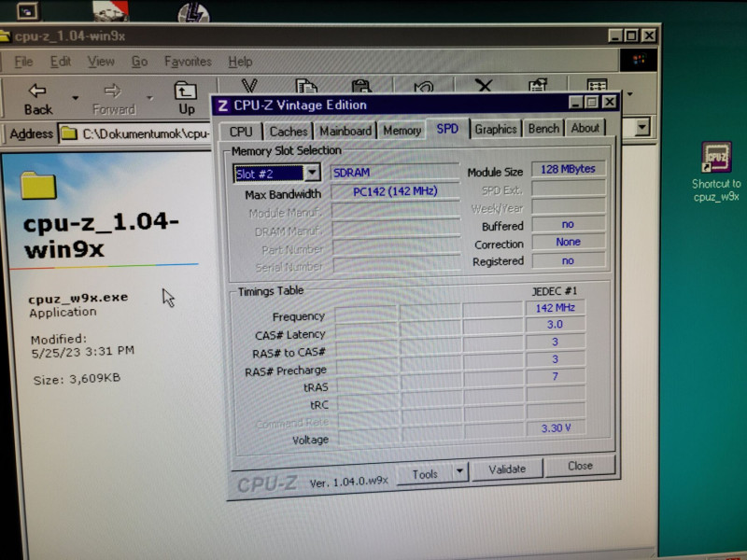747x560 pixels.
Task: Click the 3.30 V voltage value
Action: [x=556, y=428]
